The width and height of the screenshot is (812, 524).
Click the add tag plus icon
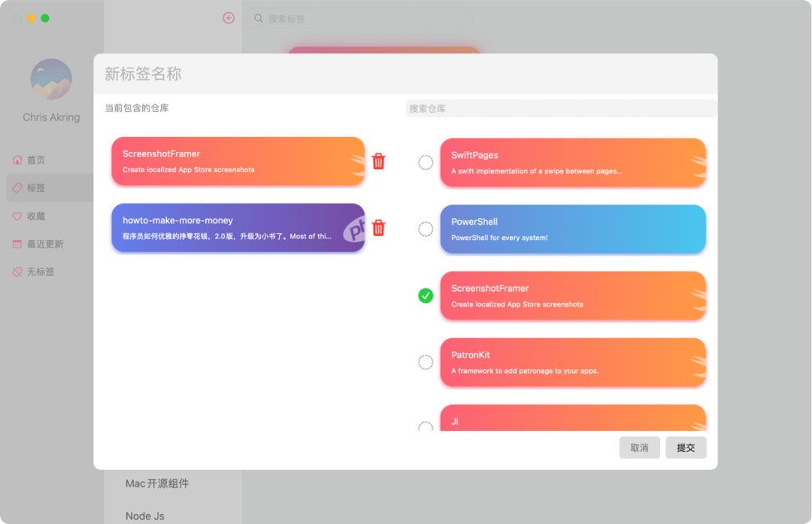tap(229, 18)
